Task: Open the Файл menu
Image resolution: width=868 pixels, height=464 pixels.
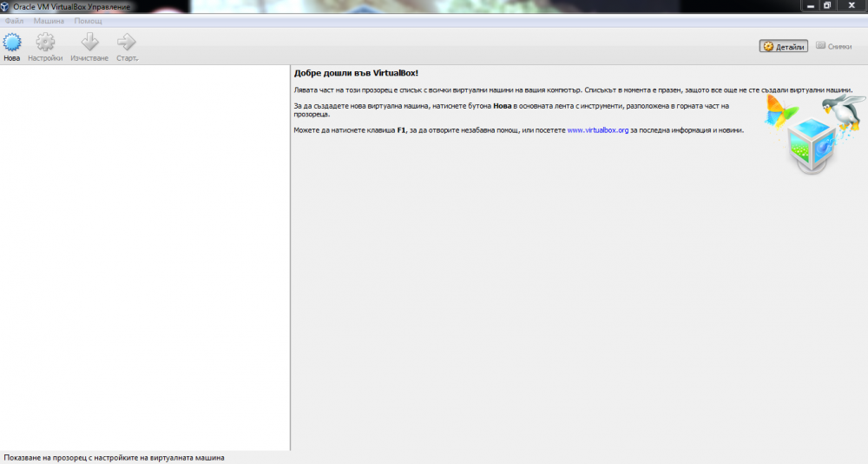Action: [15, 21]
